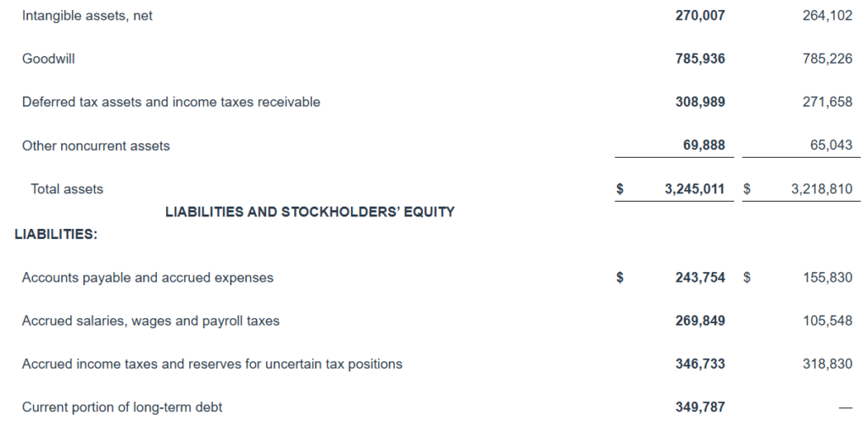Click the Goodwill row label
The image size is (868, 424).
pos(48,59)
